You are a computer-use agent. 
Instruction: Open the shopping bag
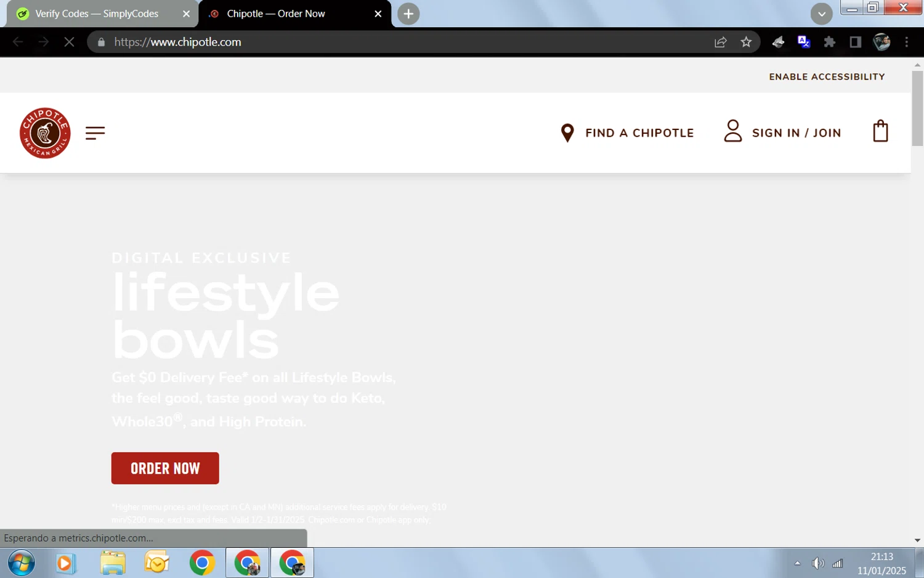tap(880, 131)
